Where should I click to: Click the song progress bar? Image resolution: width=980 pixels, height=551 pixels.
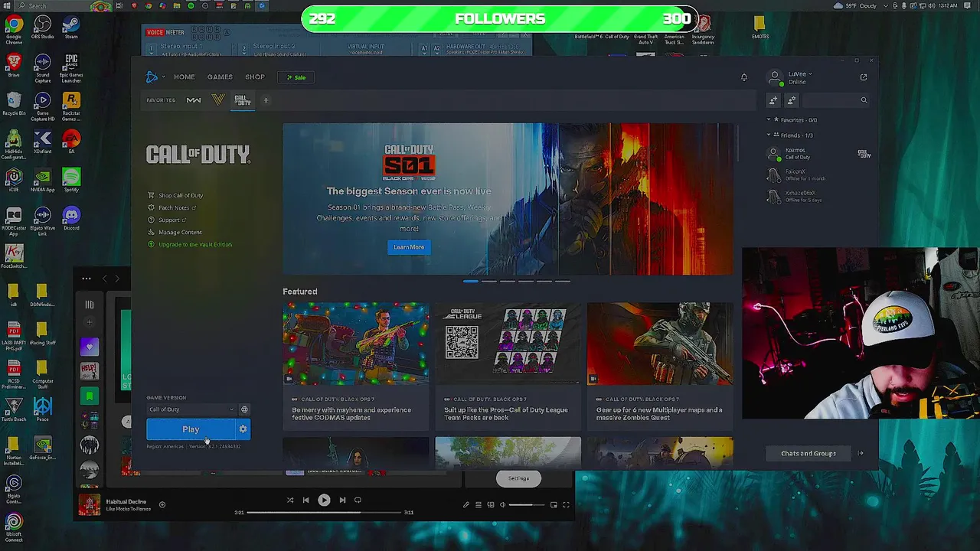pos(324,513)
